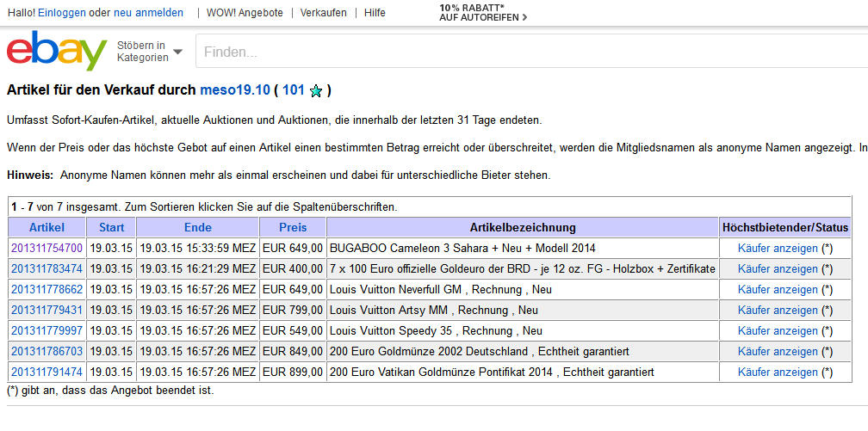Viewport: 868px width, 431px height.
Task: Click the text 200 Euro Goldmünze 2002 Deutschland
Action: (429, 351)
